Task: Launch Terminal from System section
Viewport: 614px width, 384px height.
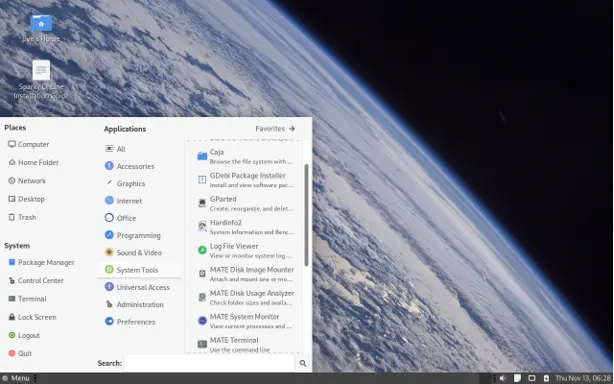Action: tap(27, 299)
